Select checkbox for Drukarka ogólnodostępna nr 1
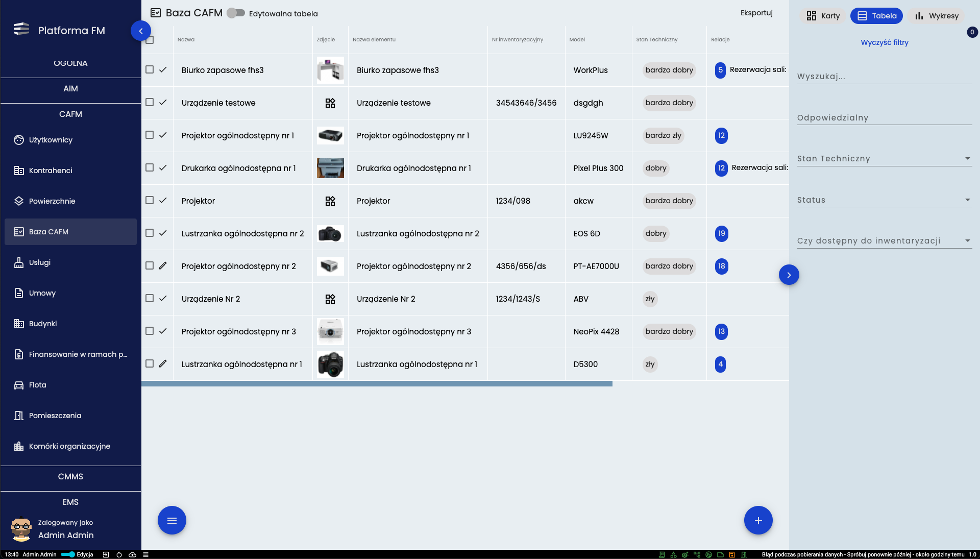 click(150, 167)
